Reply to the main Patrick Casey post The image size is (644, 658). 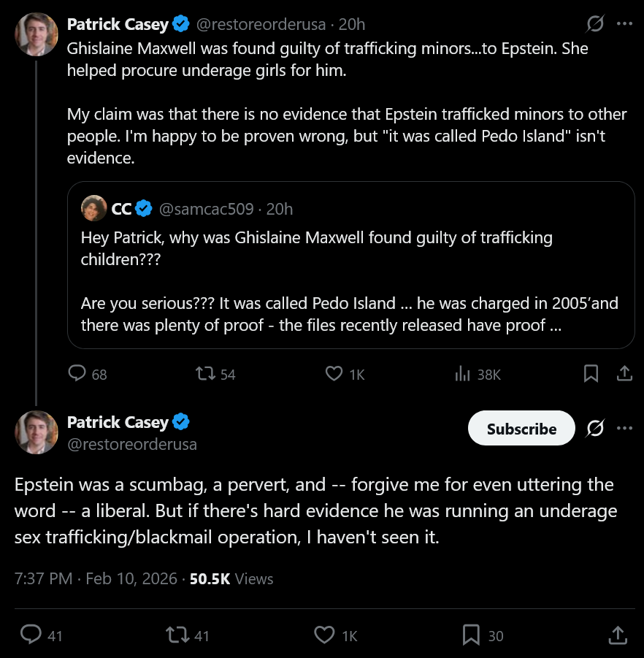(31, 635)
